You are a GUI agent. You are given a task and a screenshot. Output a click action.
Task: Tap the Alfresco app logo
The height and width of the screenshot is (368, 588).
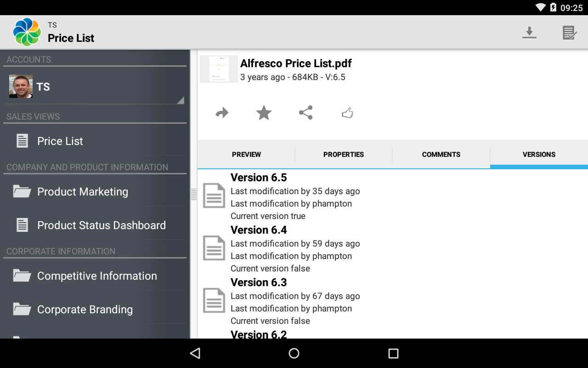coord(27,32)
